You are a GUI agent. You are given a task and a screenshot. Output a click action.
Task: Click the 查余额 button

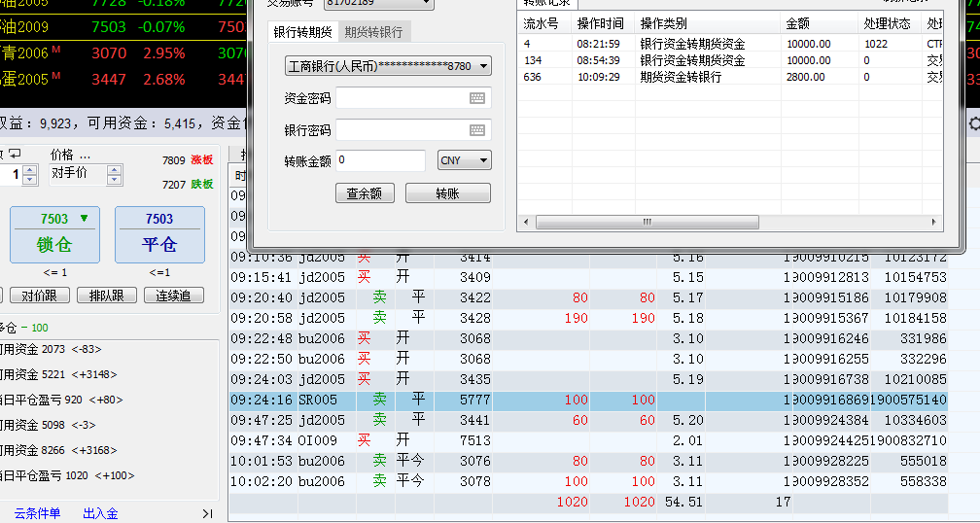[x=365, y=193]
